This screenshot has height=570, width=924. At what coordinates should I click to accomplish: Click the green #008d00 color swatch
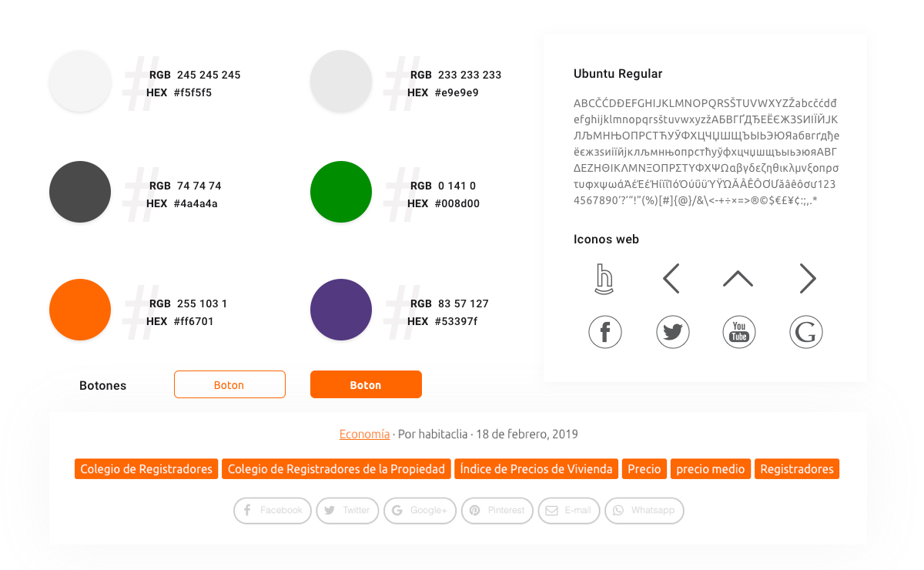coord(341,192)
